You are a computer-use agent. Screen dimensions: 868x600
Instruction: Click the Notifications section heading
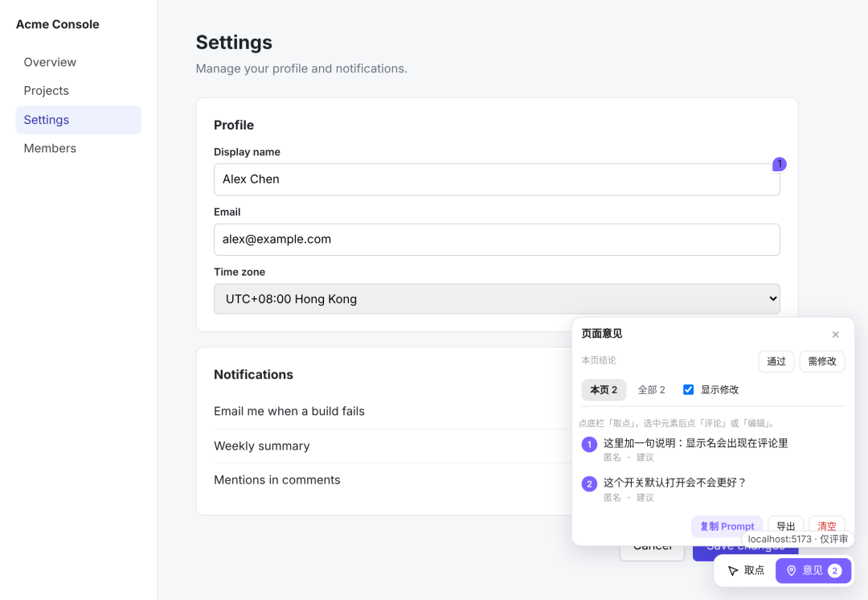[x=253, y=375]
